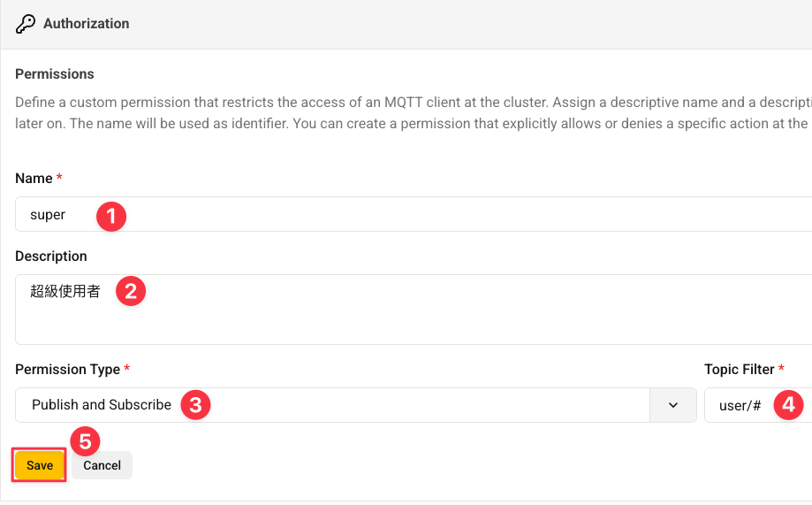812x505 pixels.
Task: Click the Topic Filter label
Action: click(x=740, y=369)
